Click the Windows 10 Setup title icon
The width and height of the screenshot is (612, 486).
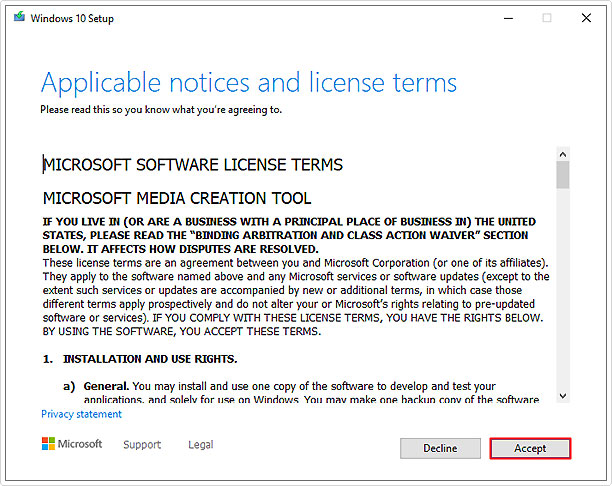(19, 17)
